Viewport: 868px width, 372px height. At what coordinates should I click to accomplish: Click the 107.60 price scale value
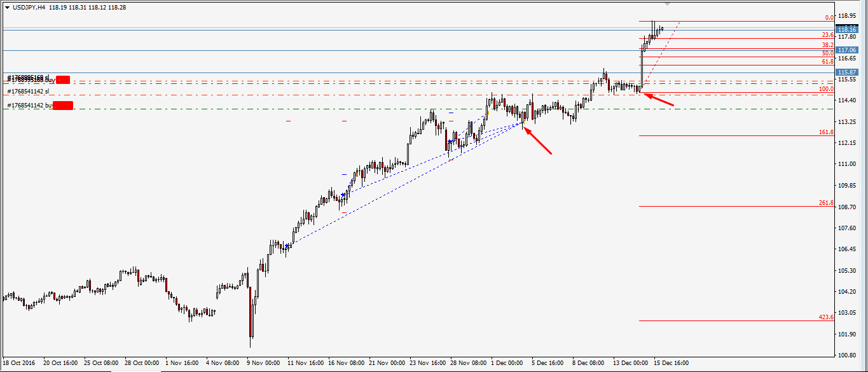coord(848,228)
